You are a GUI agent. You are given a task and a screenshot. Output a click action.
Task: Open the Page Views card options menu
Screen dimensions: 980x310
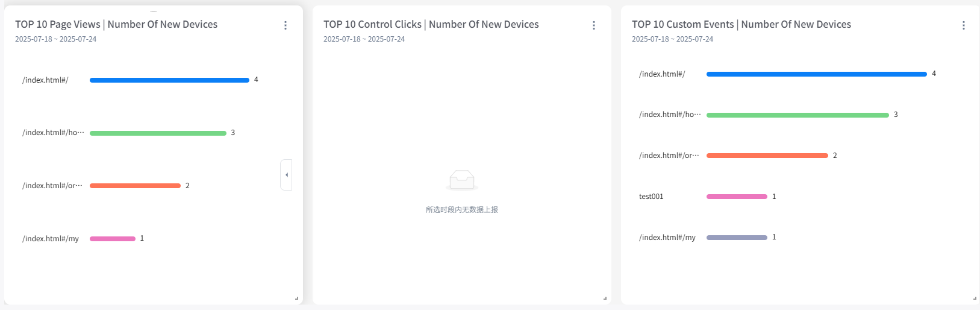(286, 25)
